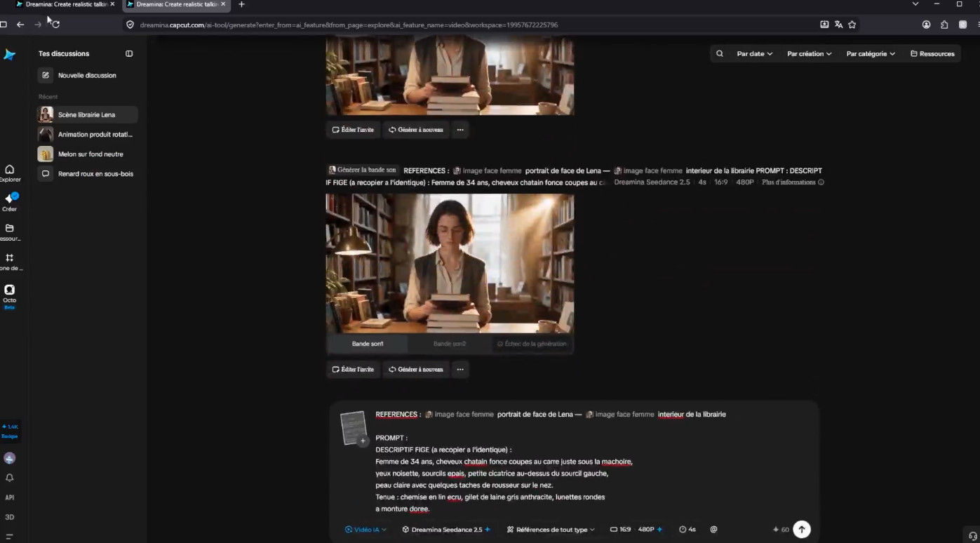Open the notifications bell icon
980x543 pixels.
[10, 478]
